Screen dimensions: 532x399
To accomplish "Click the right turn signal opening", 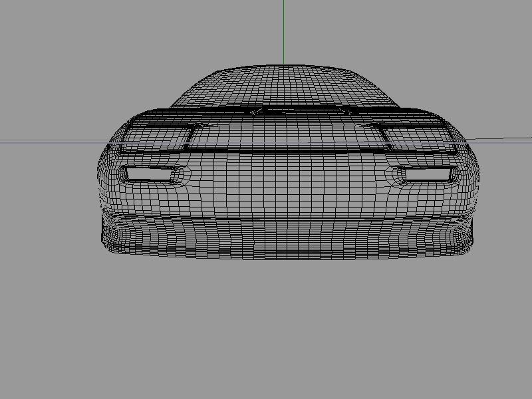I will 427,174.
